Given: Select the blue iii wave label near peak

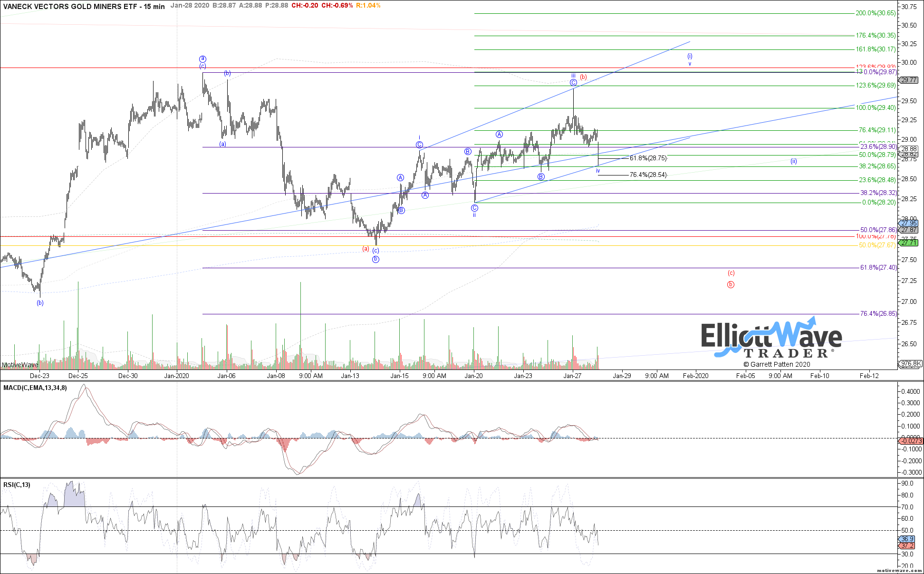Looking at the screenshot, I should [x=574, y=76].
